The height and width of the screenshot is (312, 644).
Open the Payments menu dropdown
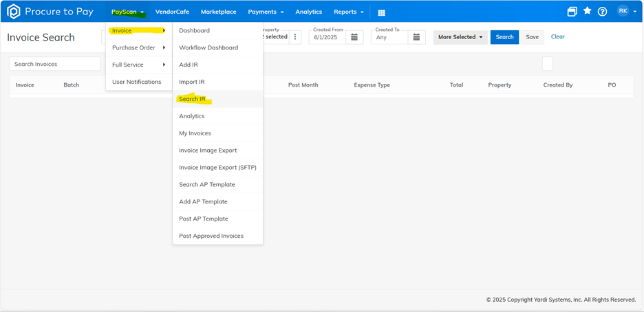[x=266, y=12]
